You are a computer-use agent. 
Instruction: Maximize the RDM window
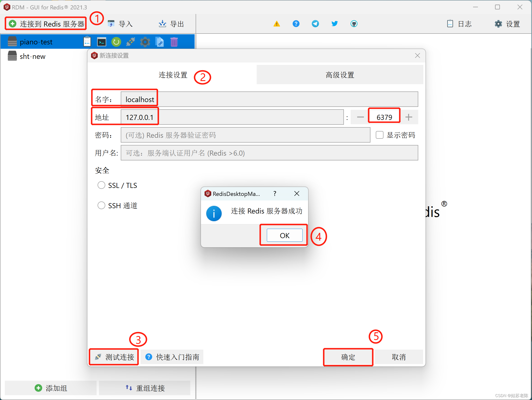coord(497,7)
